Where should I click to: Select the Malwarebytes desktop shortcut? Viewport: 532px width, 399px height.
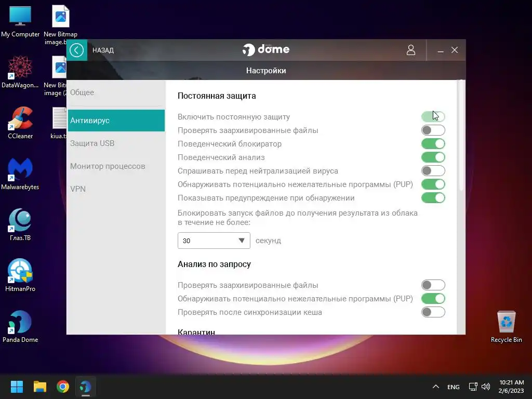point(20,174)
